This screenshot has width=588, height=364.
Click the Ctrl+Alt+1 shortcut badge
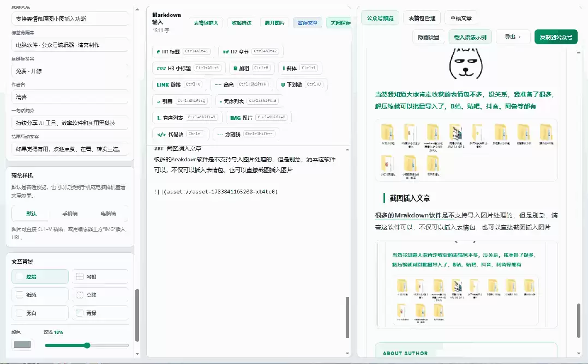pyautogui.click(x=197, y=51)
